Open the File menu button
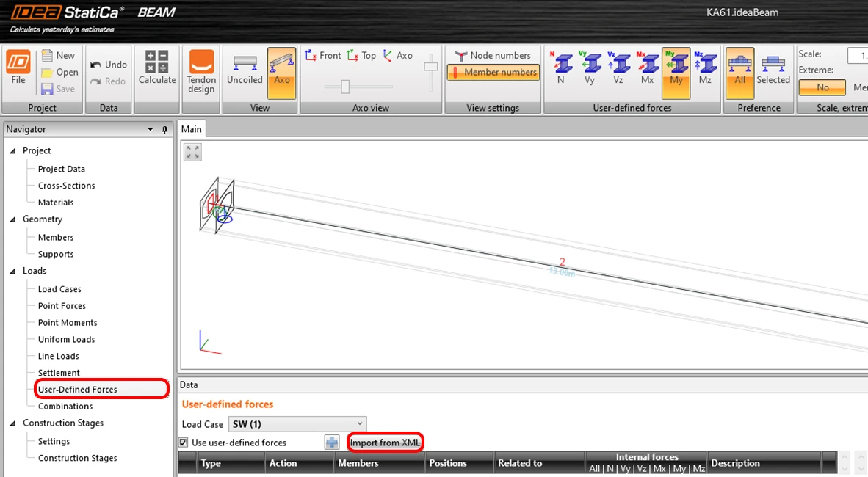The image size is (868, 477). 18,68
